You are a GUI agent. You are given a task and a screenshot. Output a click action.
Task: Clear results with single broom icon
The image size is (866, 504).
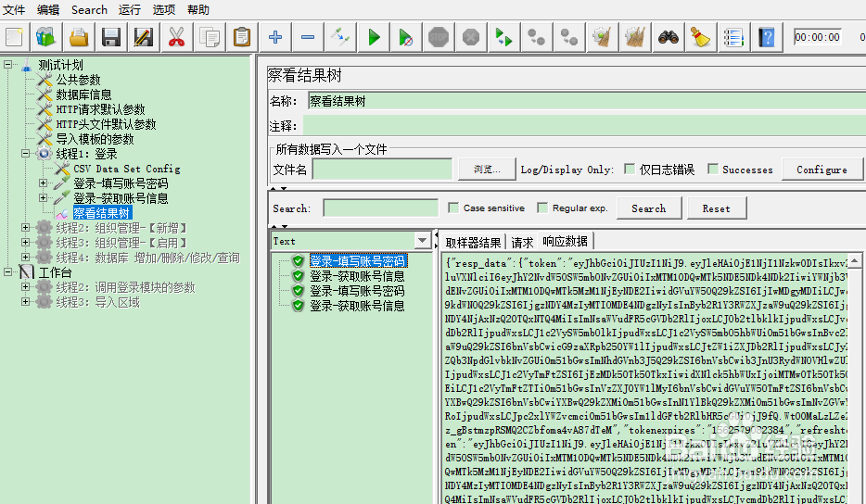tap(602, 38)
